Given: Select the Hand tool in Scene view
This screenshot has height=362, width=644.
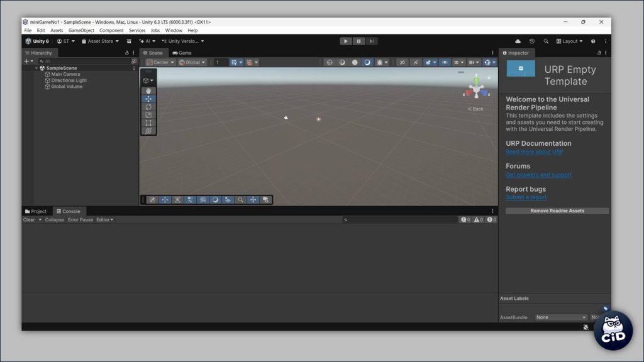Looking at the screenshot, I should tap(148, 91).
